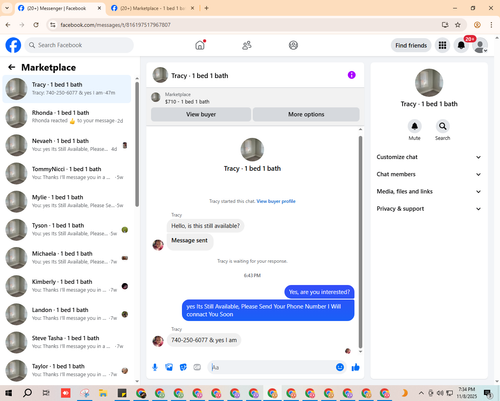Open Nevaeh - 1 bed 1 bath chat
500x401 pixels.
coord(67,145)
